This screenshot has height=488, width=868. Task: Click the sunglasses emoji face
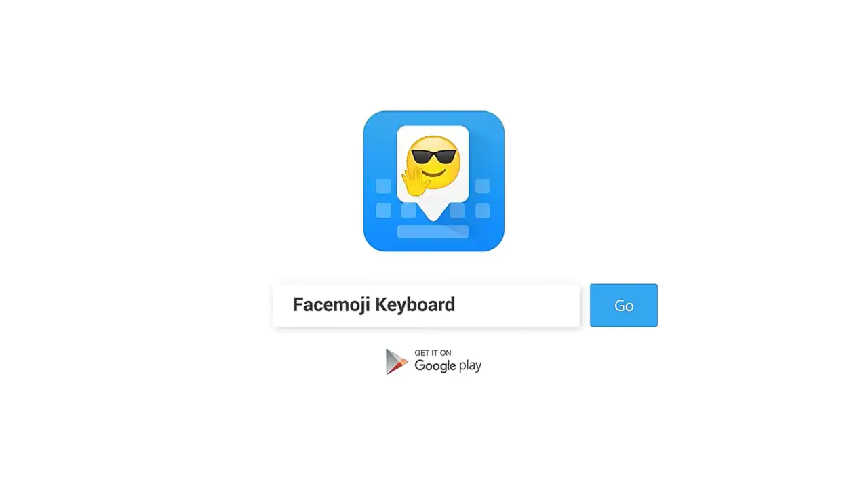pos(434,163)
